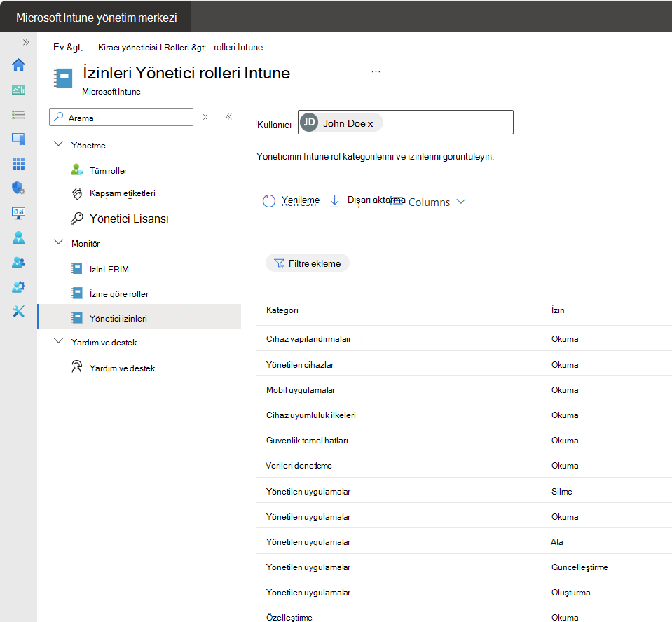
Task: Select the 'Güvenlik temel hatları' row
Action: click(x=464, y=441)
